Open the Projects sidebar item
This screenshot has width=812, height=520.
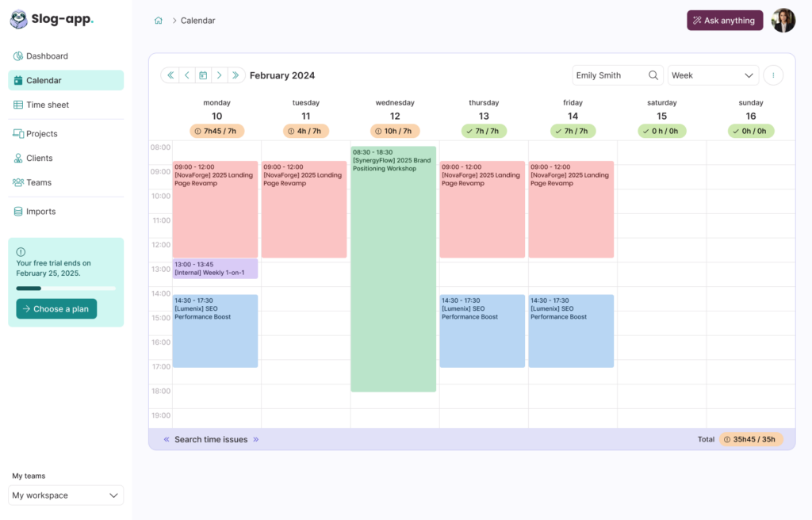click(x=41, y=134)
